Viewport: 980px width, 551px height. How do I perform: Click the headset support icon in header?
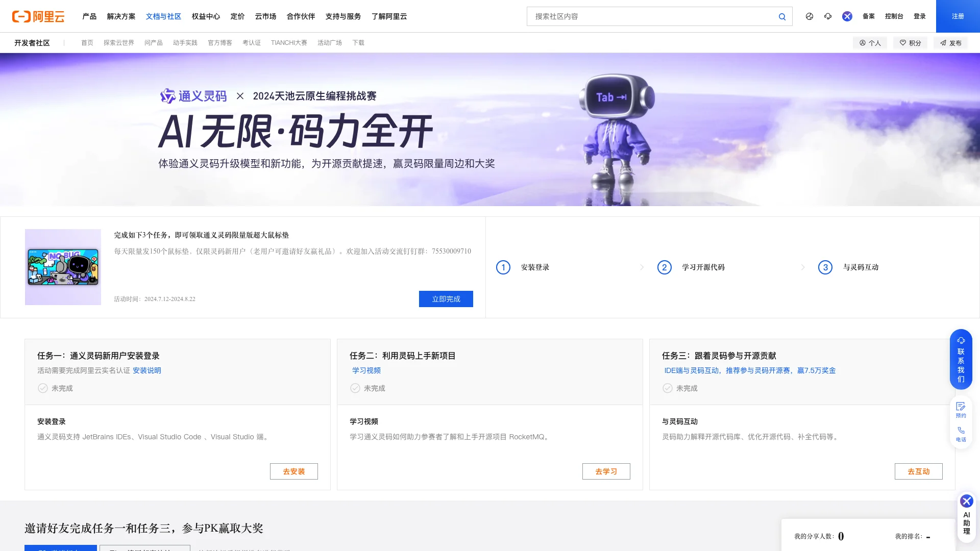click(828, 16)
